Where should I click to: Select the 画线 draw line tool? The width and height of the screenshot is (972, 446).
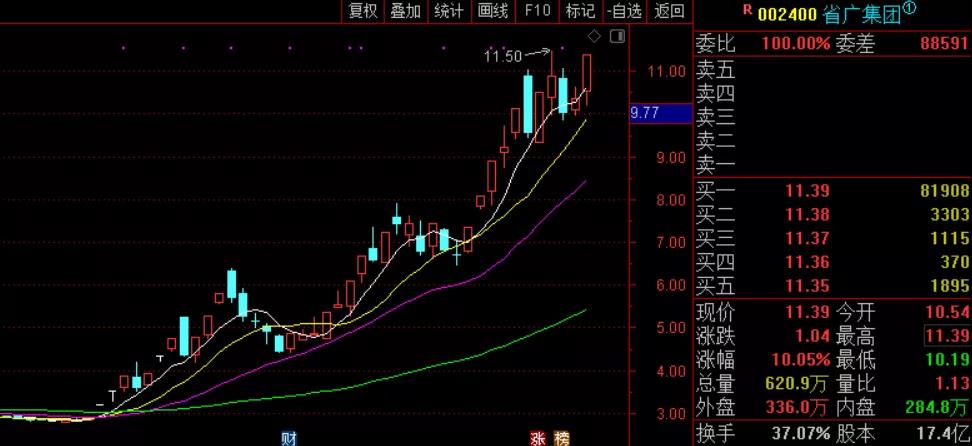[x=493, y=11]
